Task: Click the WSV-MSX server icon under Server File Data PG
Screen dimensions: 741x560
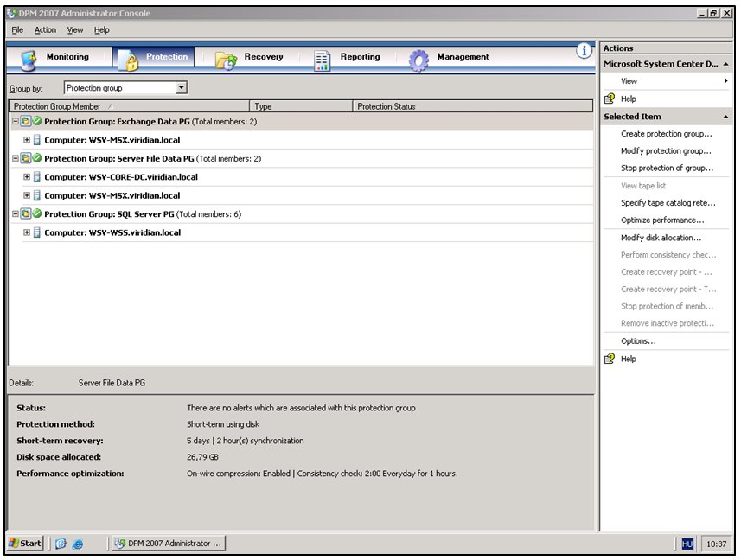Action: [37, 195]
